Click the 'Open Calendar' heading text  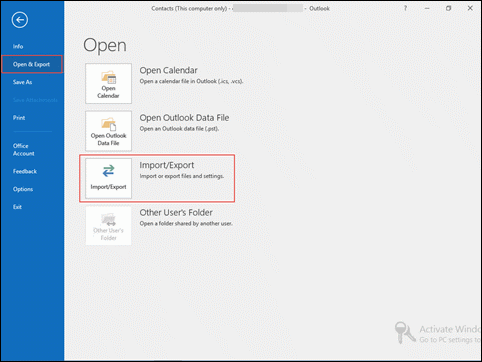(x=168, y=70)
